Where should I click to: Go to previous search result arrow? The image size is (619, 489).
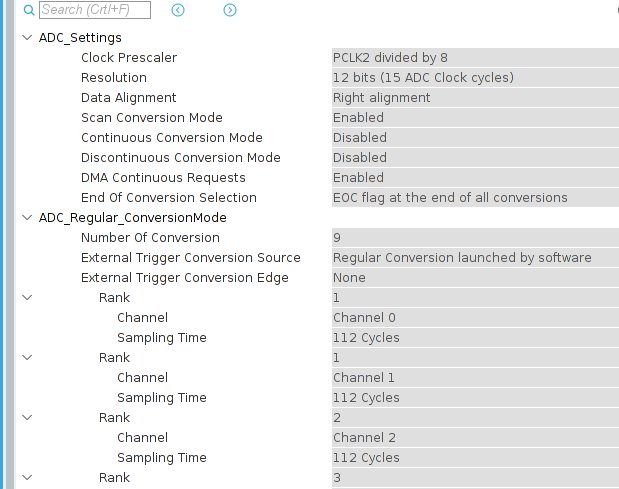178,10
